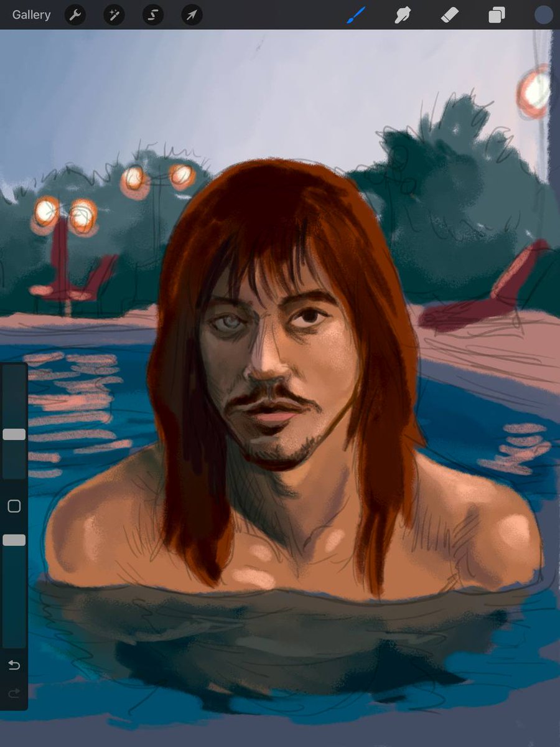Open the Gallery view

[x=31, y=15]
